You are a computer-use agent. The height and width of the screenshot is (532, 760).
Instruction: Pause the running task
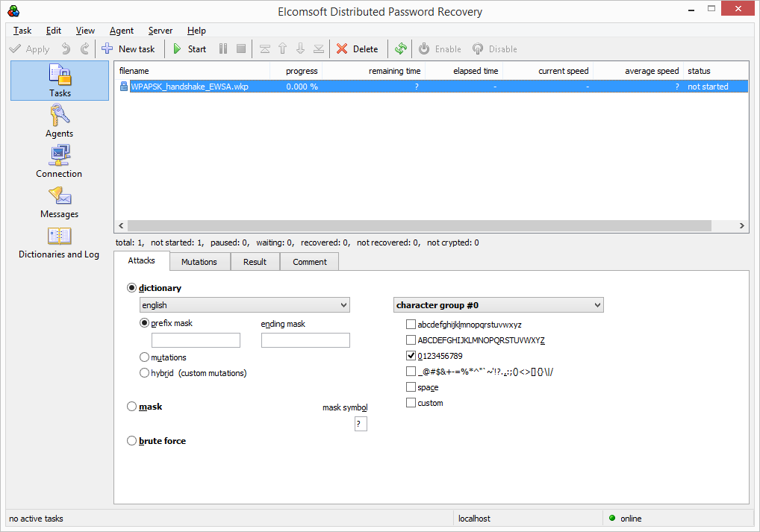point(222,48)
